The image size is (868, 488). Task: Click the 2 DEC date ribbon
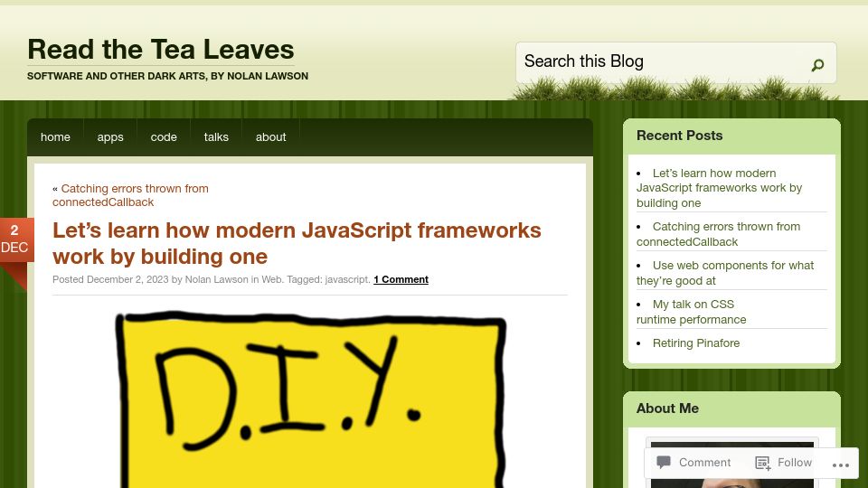[x=15, y=240]
